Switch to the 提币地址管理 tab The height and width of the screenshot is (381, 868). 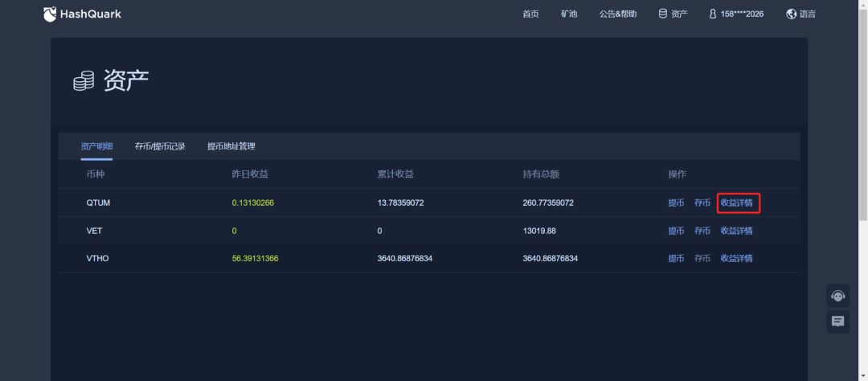(231, 147)
